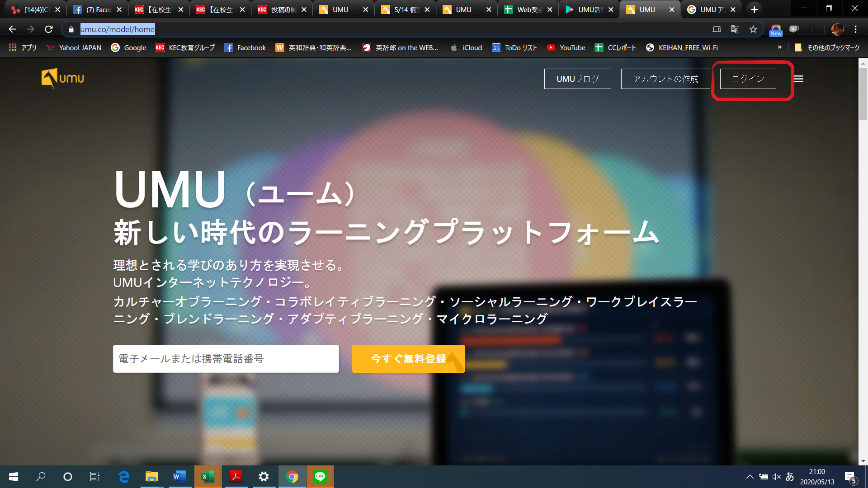Open the KEC教育グループ bookmark
Screen dimensions: 868x488
coord(185,47)
